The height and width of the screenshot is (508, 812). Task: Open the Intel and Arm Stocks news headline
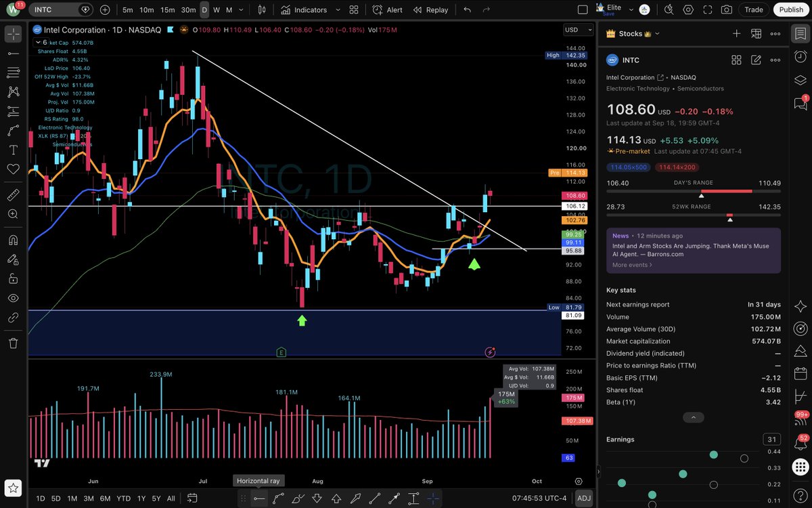[x=690, y=250]
